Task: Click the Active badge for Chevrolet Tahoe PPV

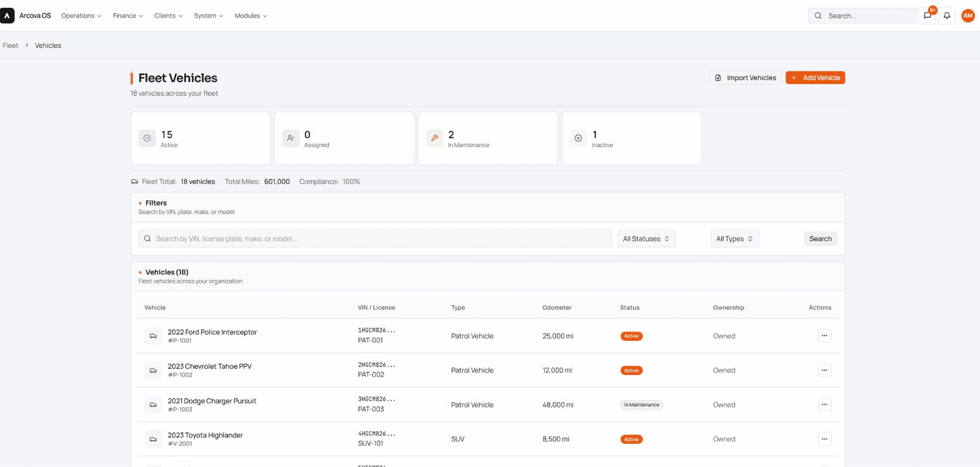Action: [x=631, y=371]
